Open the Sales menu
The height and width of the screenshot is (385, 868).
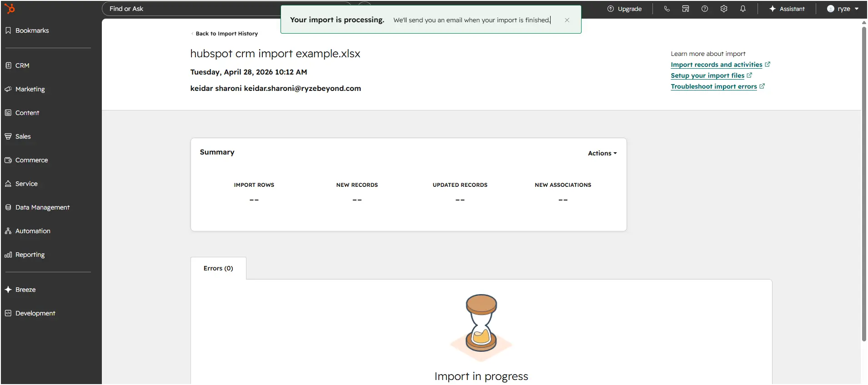(x=23, y=136)
